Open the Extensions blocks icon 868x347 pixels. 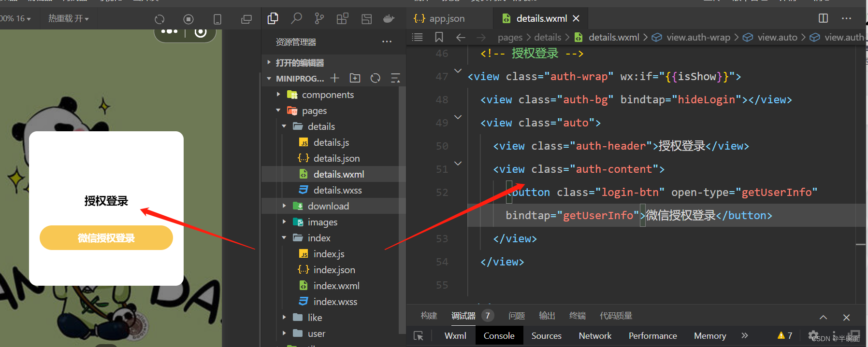343,19
